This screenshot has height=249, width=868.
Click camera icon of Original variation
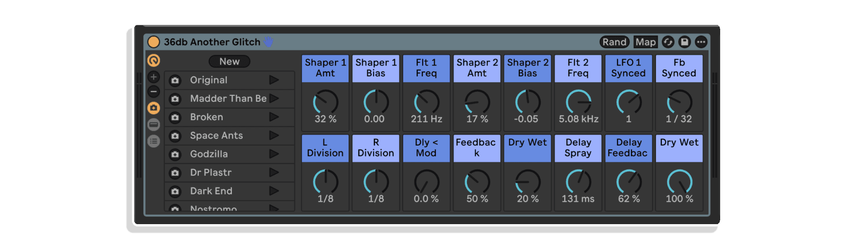tap(175, 80)
